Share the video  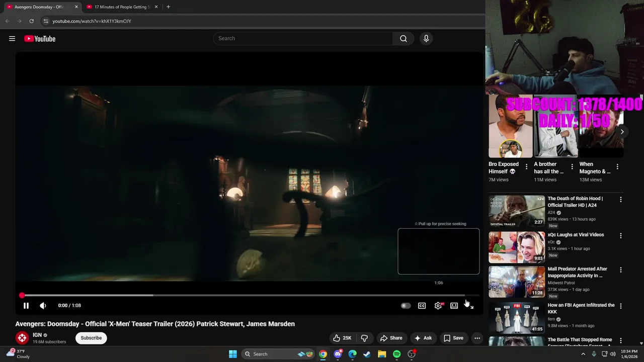click(x=391, y=338)
